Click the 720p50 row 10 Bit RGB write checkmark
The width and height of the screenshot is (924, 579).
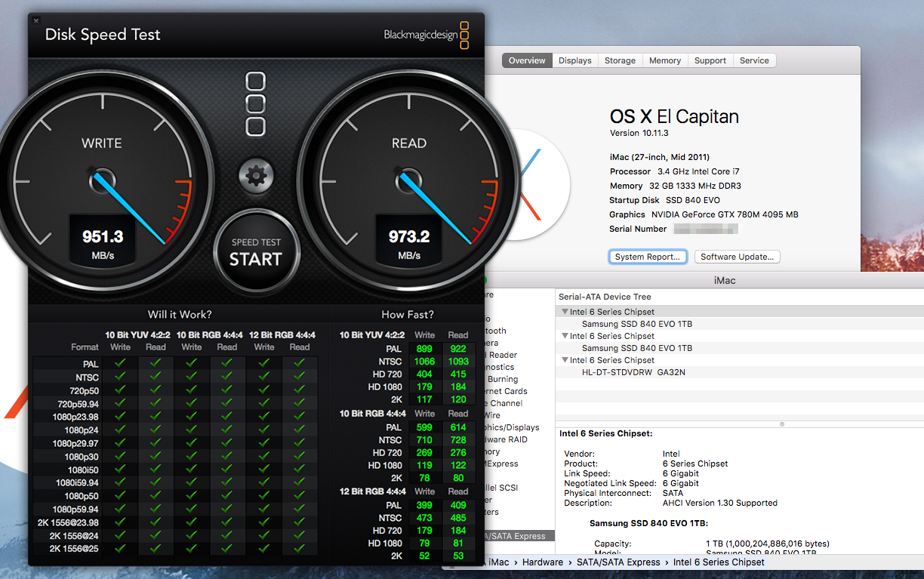tap(192, 390)
